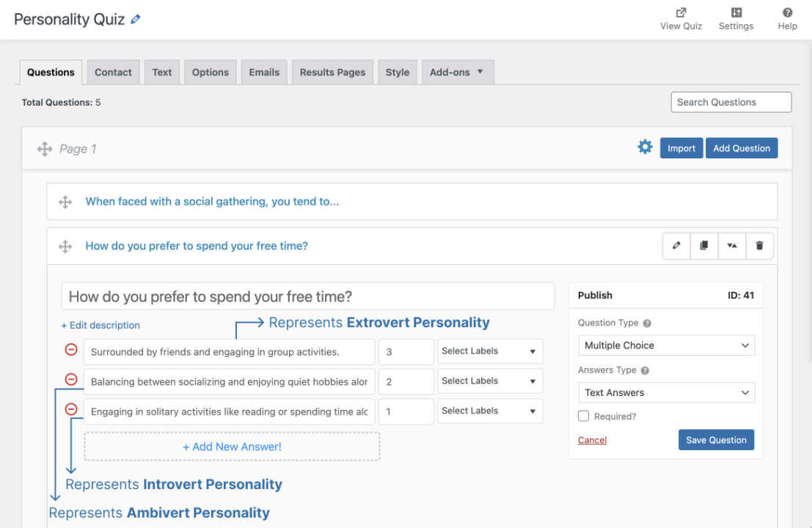The image size is (812, 528).
Task: Click into the Search Questions field
Action: pos(731,102)
